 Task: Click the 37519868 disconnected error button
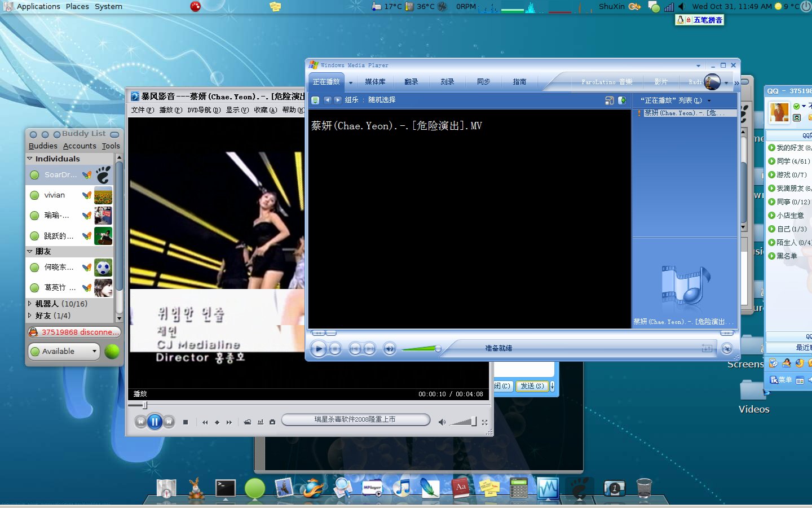tap(74, 332)
